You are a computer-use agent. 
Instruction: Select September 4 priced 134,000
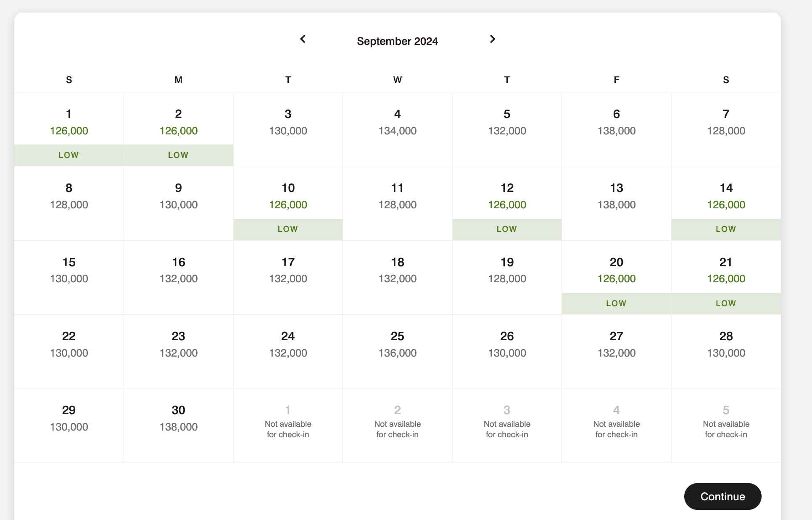tap(398, 129)
